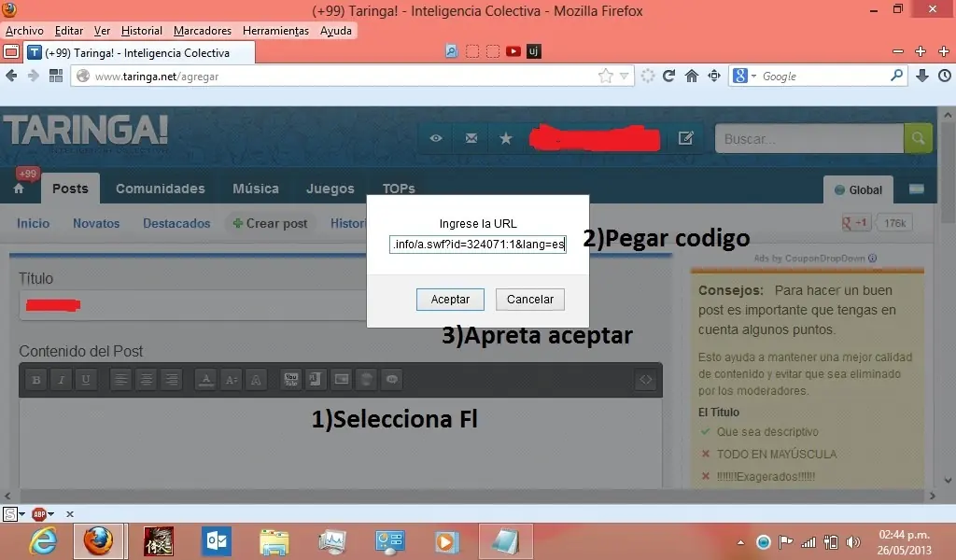Open the Destacados link
This screenshot has width=956, height=560.
click(x=176, y=223)
